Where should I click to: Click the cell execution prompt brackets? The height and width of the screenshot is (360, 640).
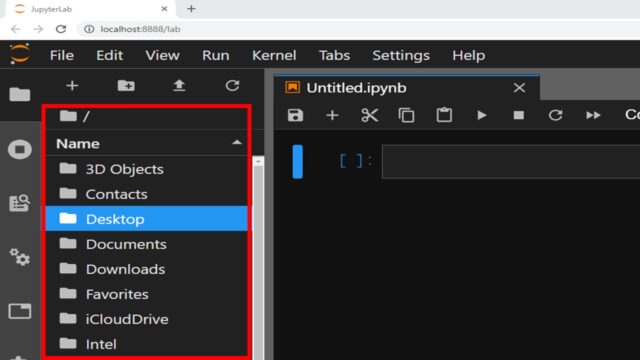click(356, 161)
